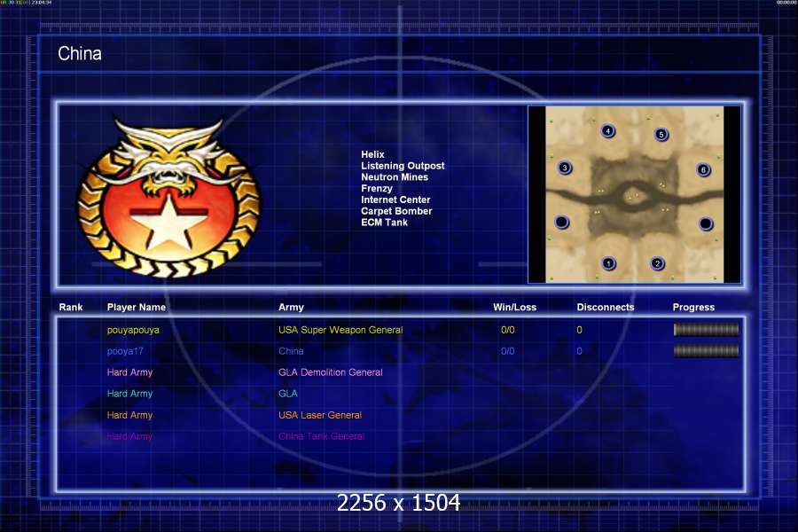Click the Disconnects column header

tap(606, 307)
